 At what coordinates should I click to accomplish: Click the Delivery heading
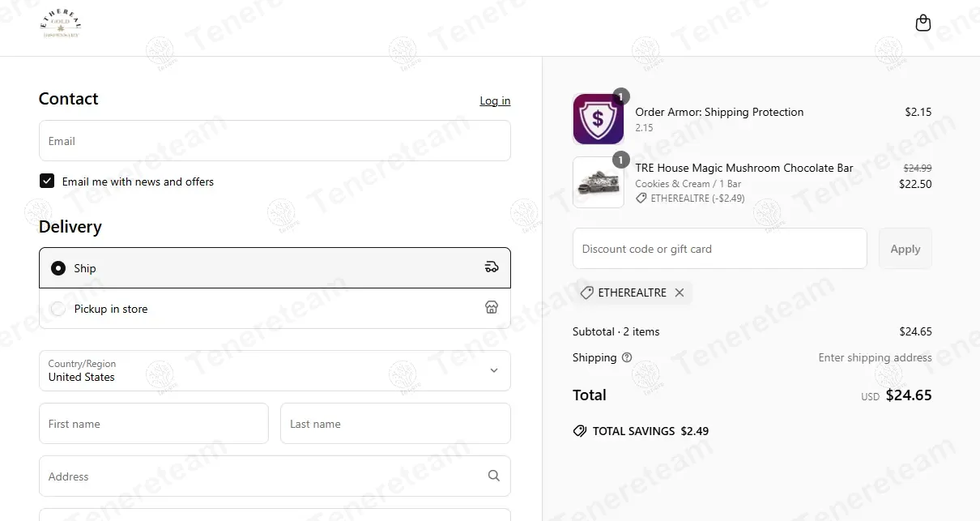[70, 227]
